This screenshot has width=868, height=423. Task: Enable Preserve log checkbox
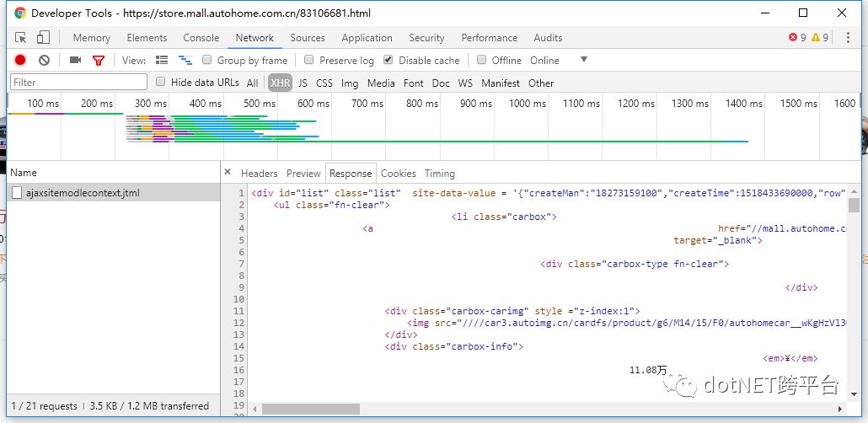[x=309, y=60]
